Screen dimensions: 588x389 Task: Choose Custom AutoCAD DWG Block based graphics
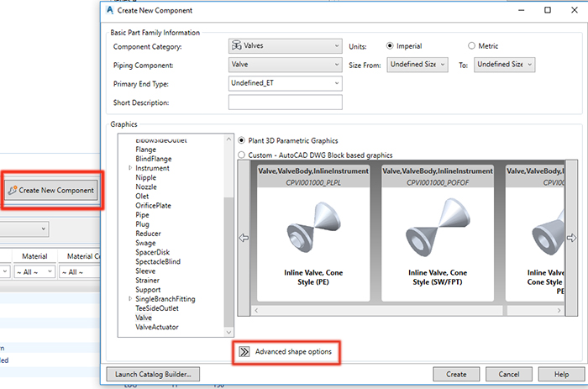tap(242, 155)
